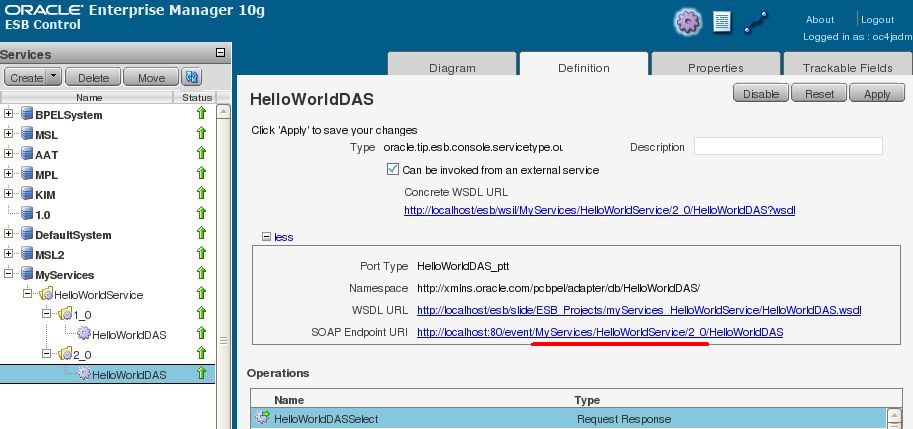
Task: Collapse the Services panel minimize icon
Action: 220,53
